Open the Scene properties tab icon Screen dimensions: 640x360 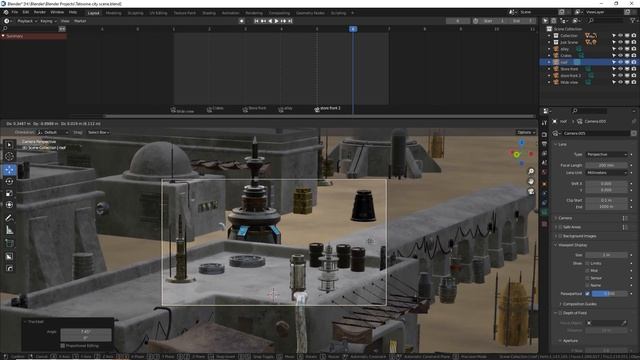coord(544,163)
